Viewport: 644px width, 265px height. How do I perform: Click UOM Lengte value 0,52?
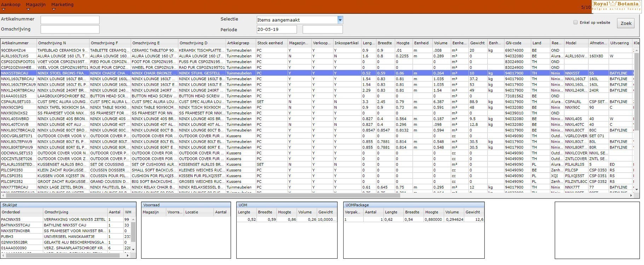pyautogui.click(x=247, y=219)
